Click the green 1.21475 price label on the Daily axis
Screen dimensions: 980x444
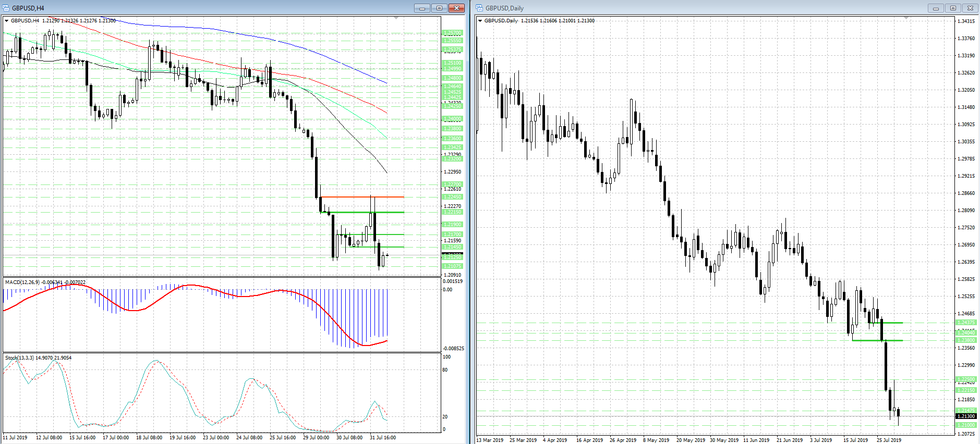click(966, 411)
